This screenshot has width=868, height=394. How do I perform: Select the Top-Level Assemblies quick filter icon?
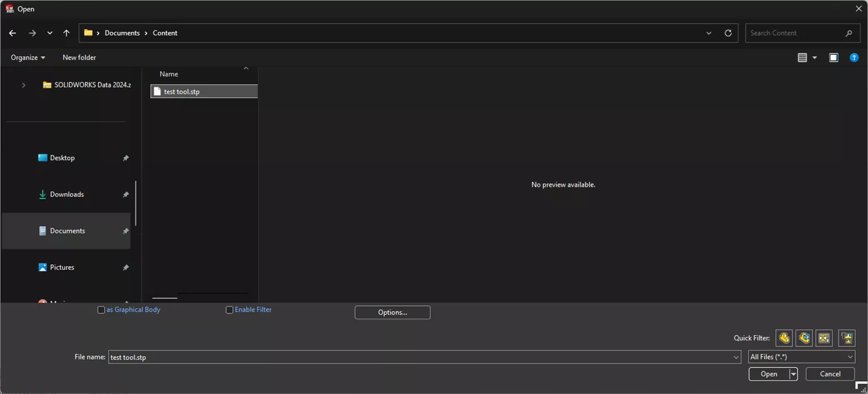pos(846,338)
